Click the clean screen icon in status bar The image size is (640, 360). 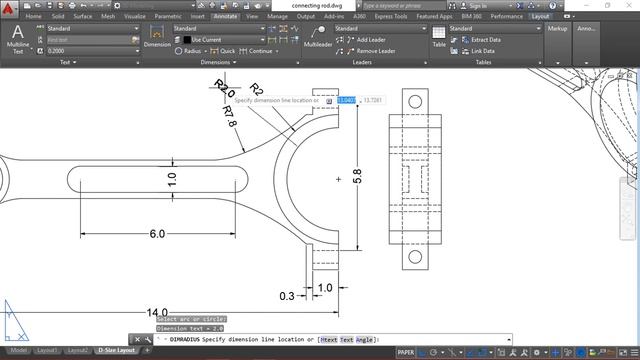[x=623, y=352]
